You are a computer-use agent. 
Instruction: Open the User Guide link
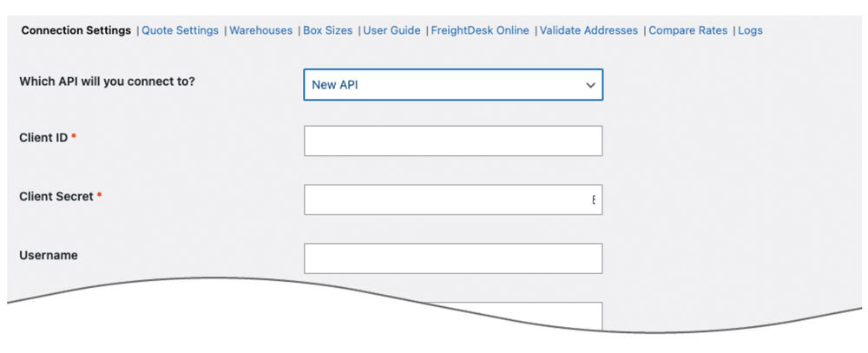coord(391,30)
